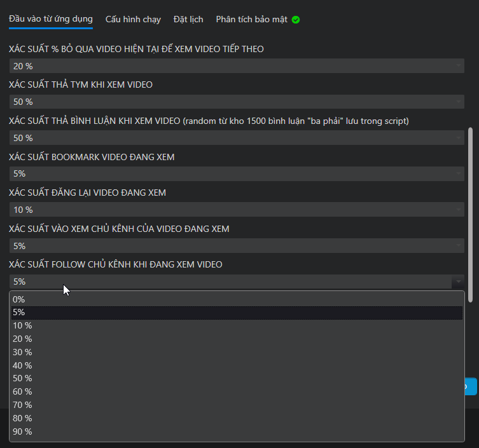Screen dimensions: 479x448
Task: Select the Đầu vào từ ứng dụng tab
Action: coord(51,19)
